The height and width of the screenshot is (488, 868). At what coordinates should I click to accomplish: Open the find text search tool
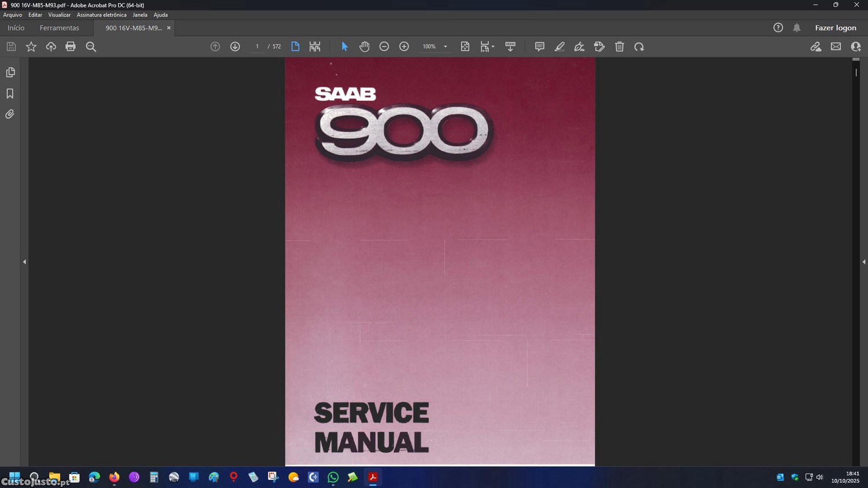[91, 47]
